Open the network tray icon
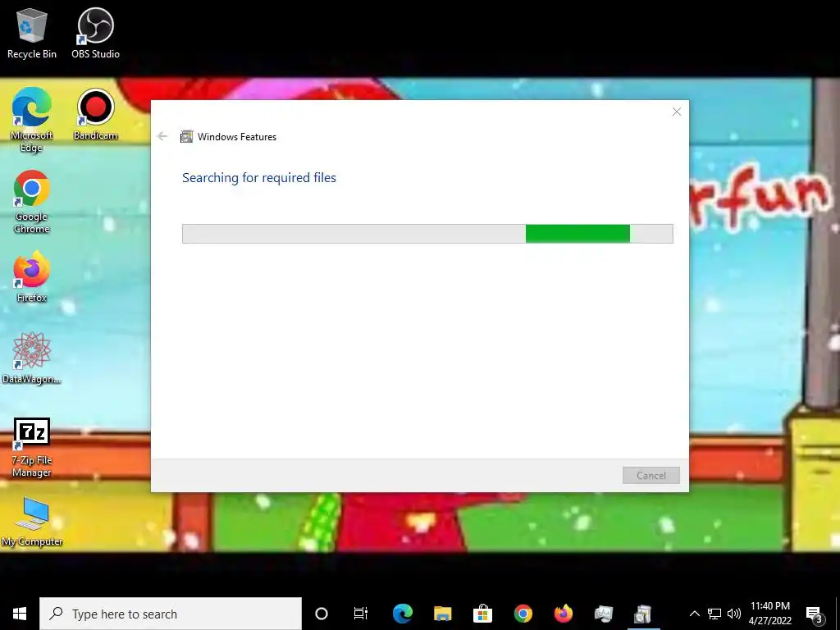The image size is (840, 630). point(714,614)
